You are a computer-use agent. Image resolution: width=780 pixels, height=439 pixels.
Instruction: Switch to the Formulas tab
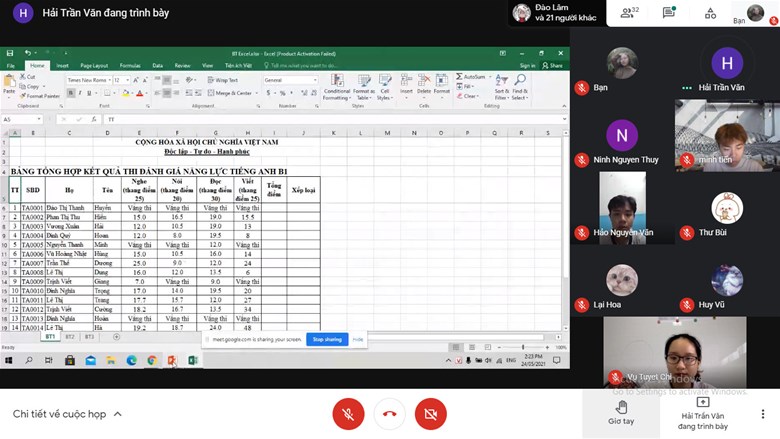click(x=130, y=66)
